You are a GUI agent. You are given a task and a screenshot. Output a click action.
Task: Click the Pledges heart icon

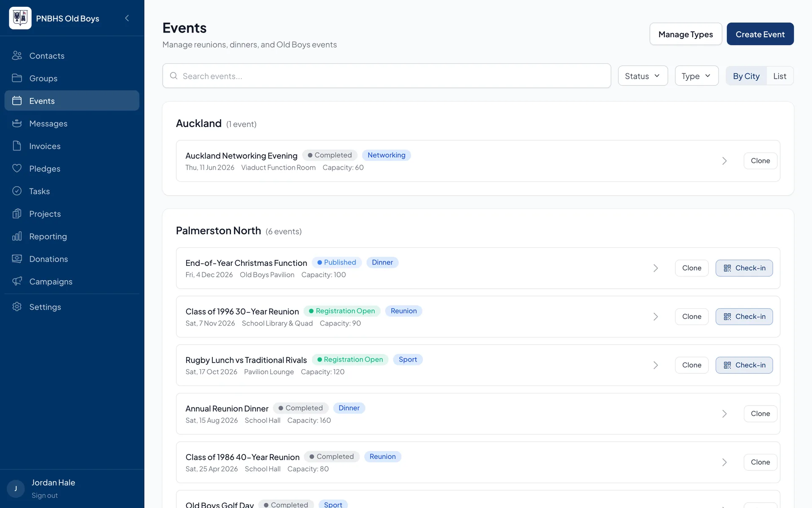pyautogui.click(x=17, y=168)
